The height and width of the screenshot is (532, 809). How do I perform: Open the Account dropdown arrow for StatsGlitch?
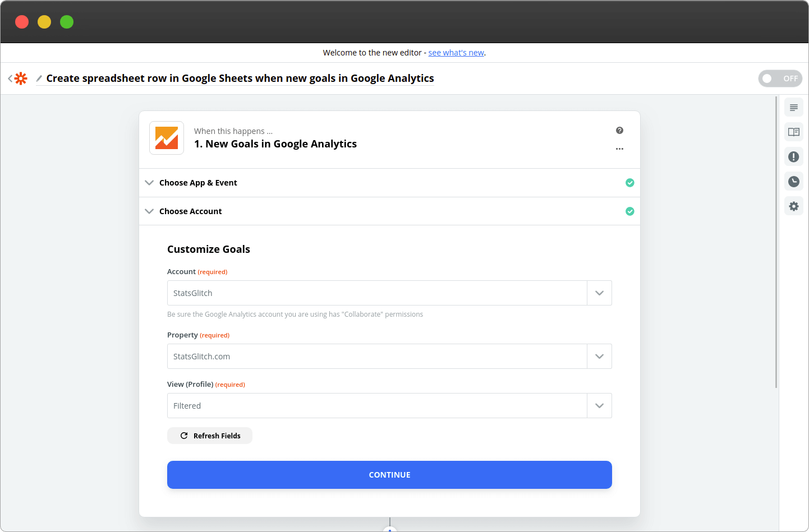click(x=599, y=293)
